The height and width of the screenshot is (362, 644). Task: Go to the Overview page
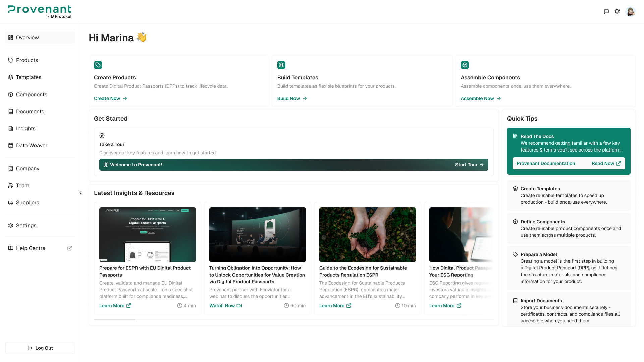pyautogui.click(x=40, y=37)
